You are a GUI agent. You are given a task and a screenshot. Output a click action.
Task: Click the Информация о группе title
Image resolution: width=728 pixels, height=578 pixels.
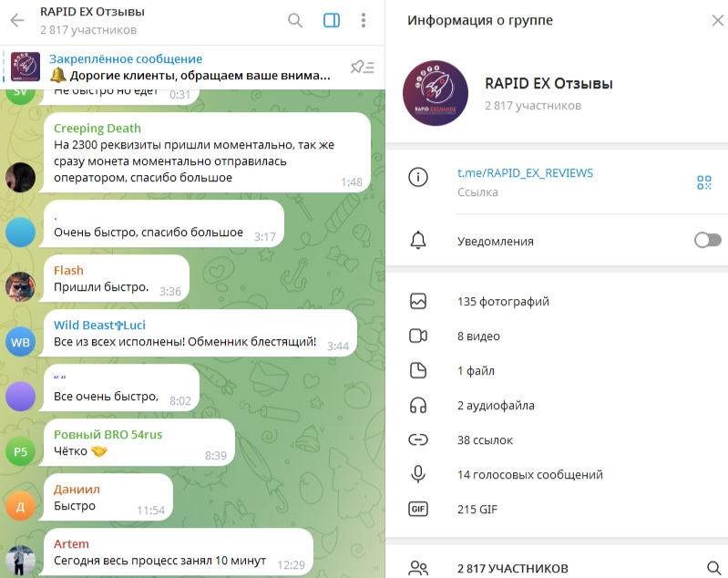coord(480,20)
